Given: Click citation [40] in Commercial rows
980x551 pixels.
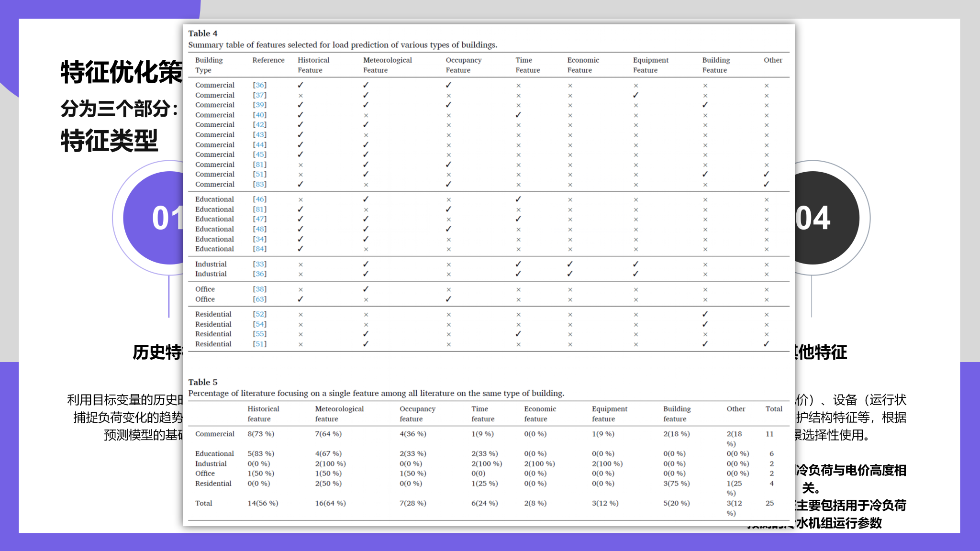Looking at the screenshot, I should (x=259, y=115).
